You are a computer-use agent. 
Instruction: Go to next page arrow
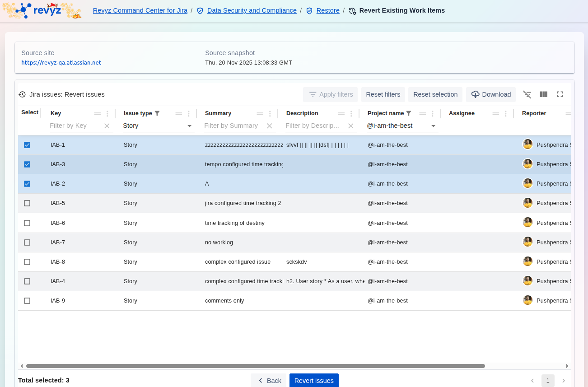coord(563,381)
